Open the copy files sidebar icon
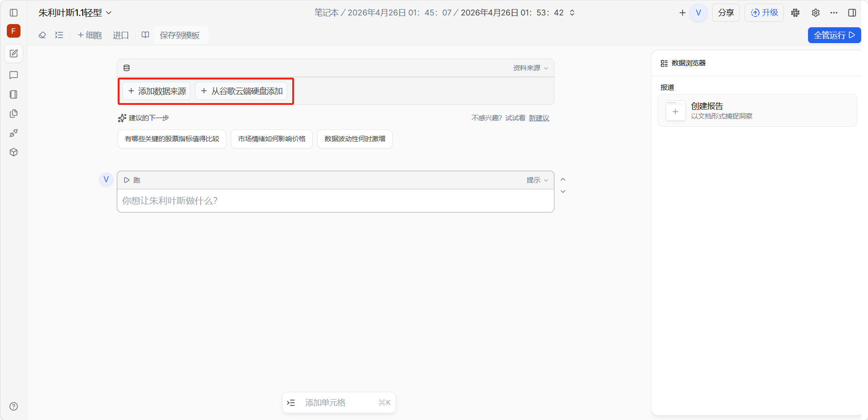The height and width of the screenshot is (420, 868). [14, 114]
